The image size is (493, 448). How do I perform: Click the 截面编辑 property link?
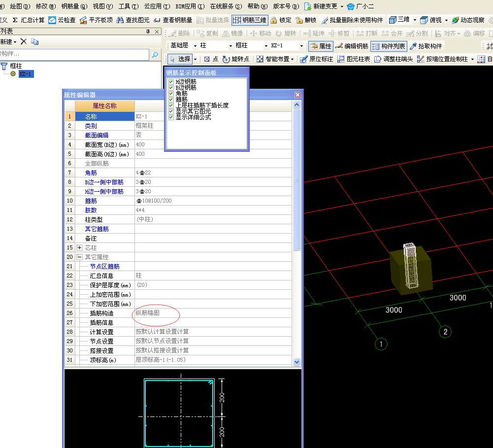click(x=97, y=135)
